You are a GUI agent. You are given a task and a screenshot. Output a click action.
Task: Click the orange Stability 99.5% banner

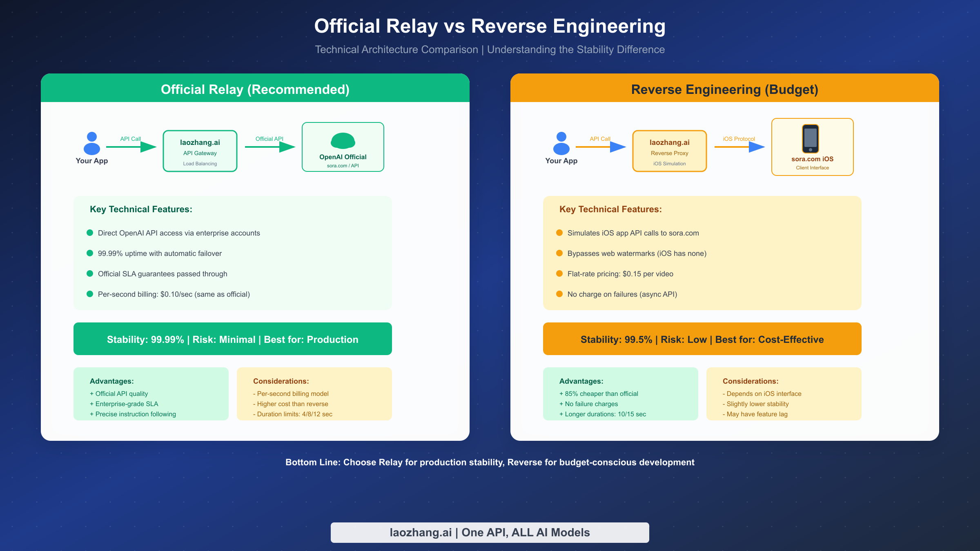click(x=702, y=339)
